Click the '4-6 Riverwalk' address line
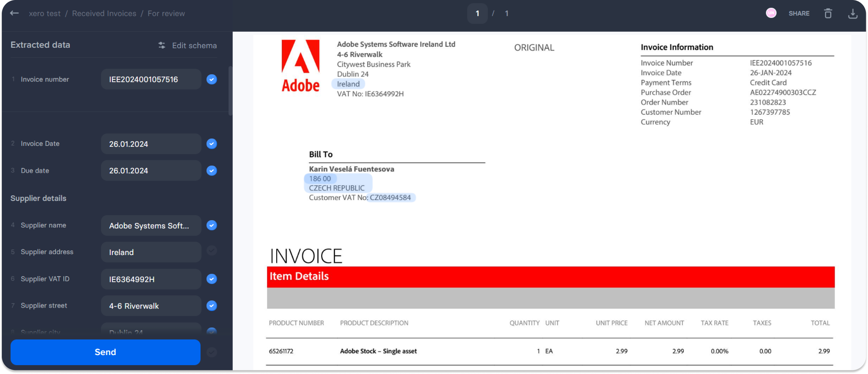The image size is (868, 374). tap(359, 54)
